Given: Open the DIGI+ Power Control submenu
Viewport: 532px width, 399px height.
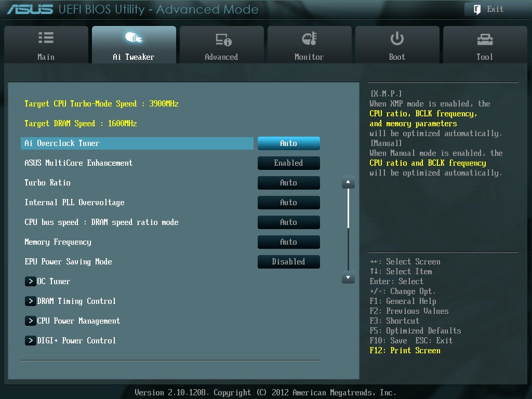Looking at the screenshot, I should tap(76, 341).
